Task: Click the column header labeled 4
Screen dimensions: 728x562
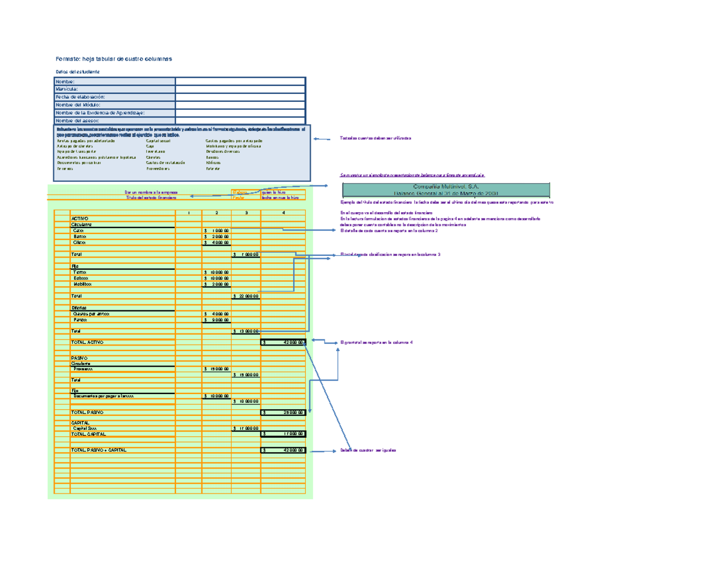Action: [283, 211]
